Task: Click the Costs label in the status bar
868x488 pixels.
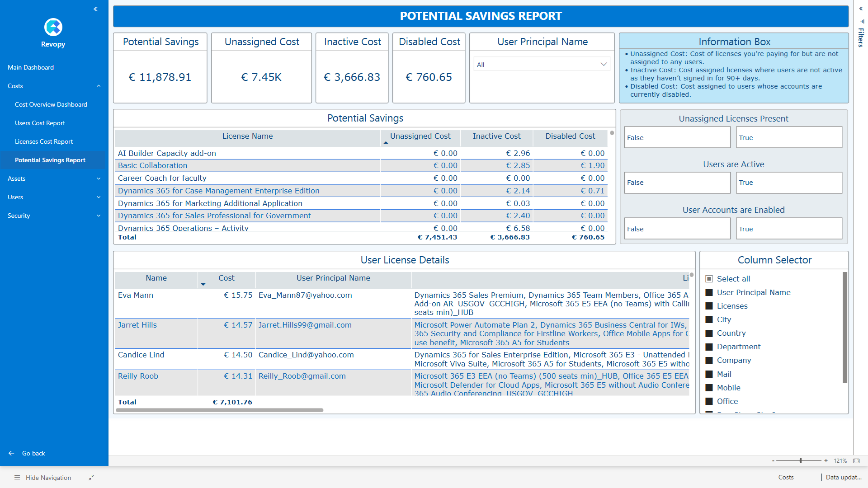Action: (786, 477)
